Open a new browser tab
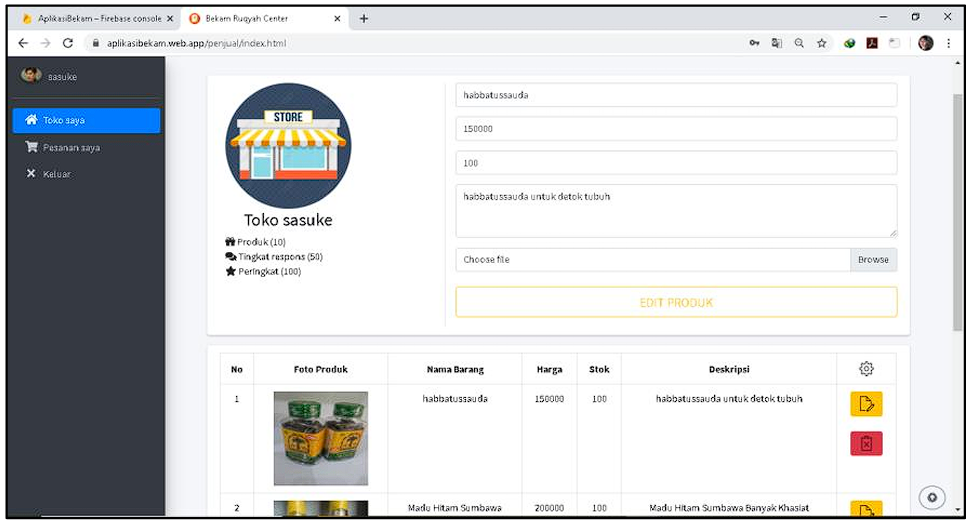This screenshot has width=970, height=523. pos(364,18)
